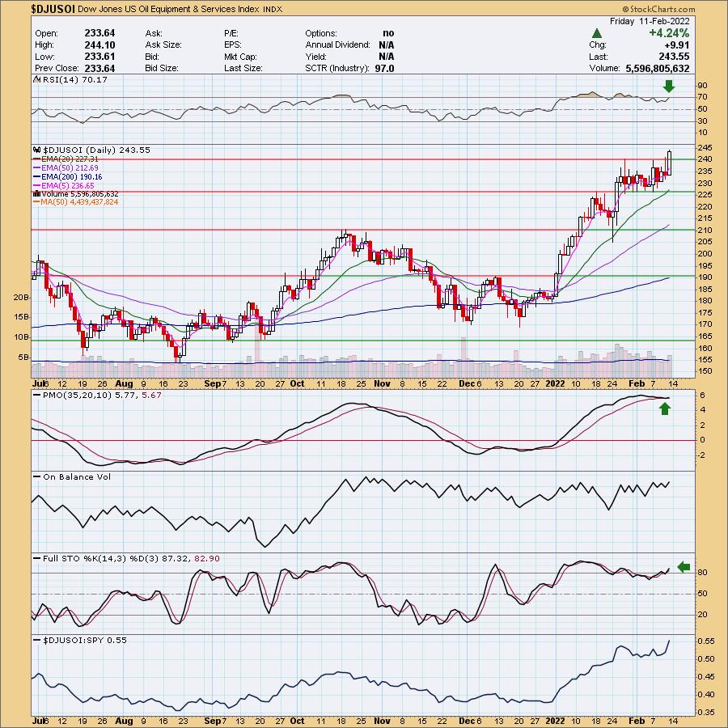This screenshot has height=728, width=728.
Task: Select the Chg value +9.91
Action: click(x=677, y=44)
